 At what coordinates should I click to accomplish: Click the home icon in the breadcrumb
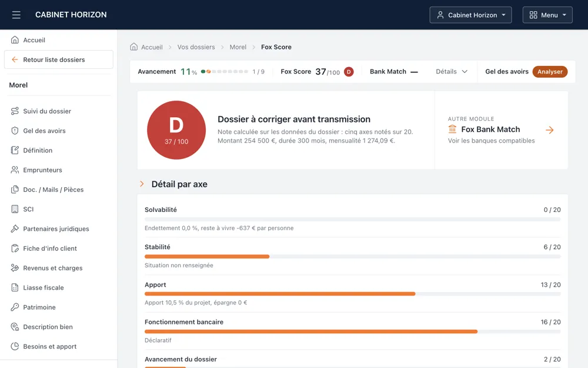pos(134,47)
